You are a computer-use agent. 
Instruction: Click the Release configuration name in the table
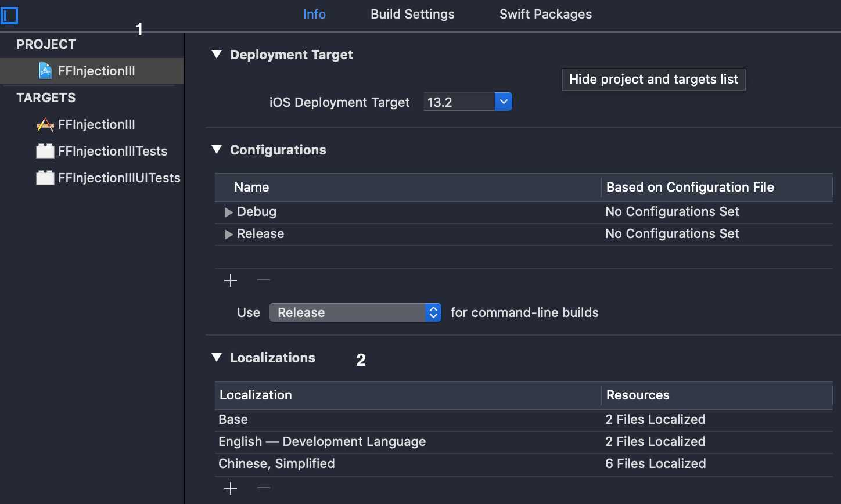[260, 234]
